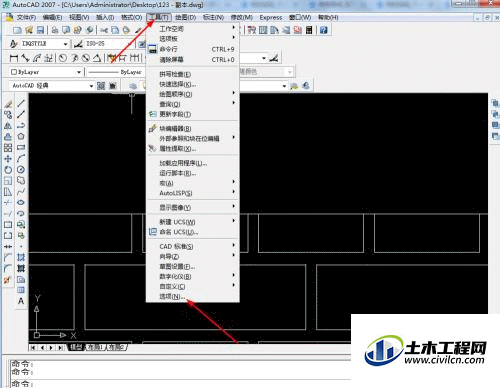
Task: Open the View (V) menu
Action: [79, 17]
